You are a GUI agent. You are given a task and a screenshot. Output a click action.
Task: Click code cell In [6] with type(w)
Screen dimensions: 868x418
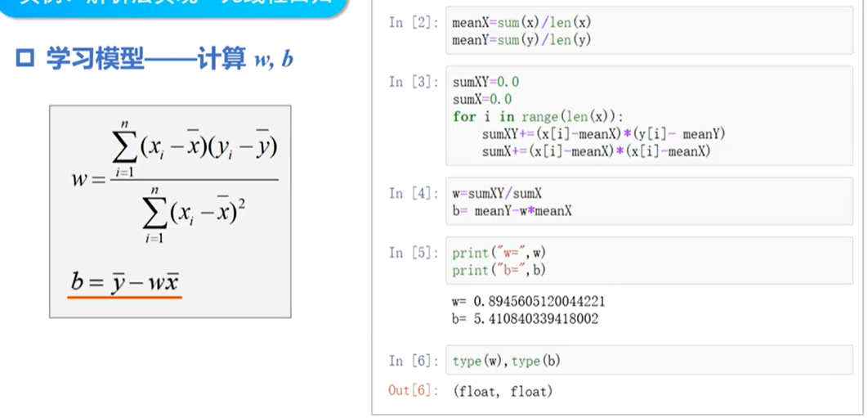point(649,361)
